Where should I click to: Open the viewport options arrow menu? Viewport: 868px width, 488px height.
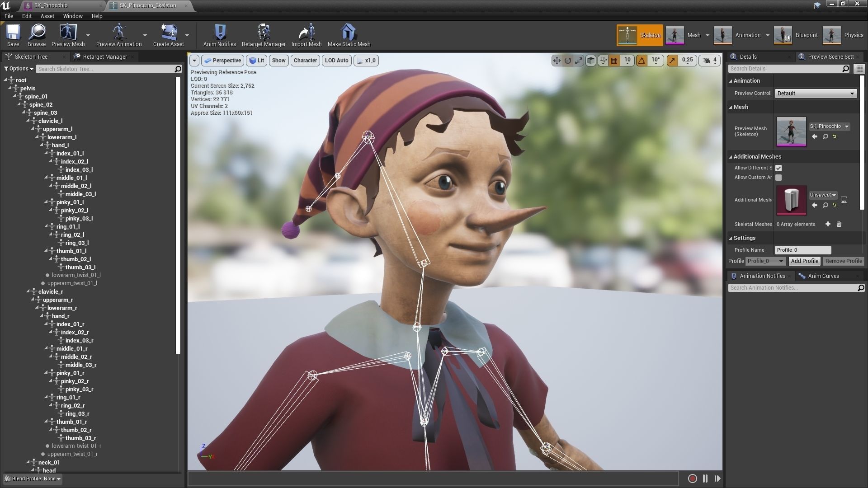click(194, 61)
